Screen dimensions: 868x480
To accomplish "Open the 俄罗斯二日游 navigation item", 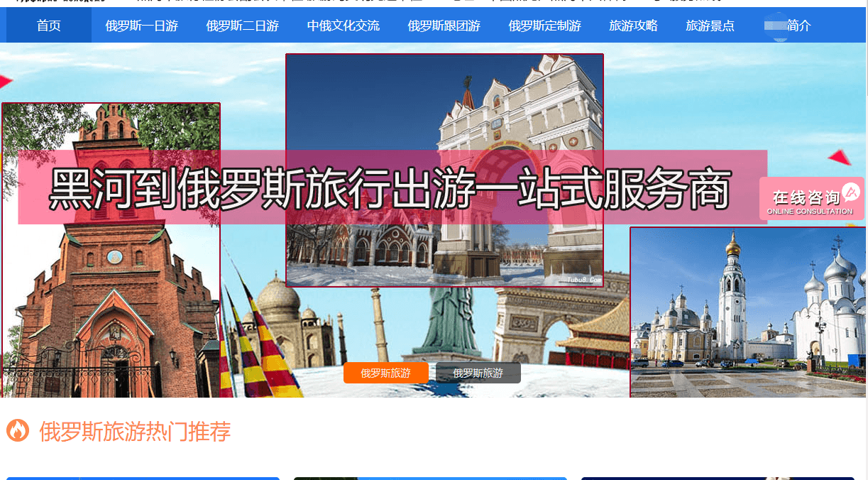I will coord(242,26).
